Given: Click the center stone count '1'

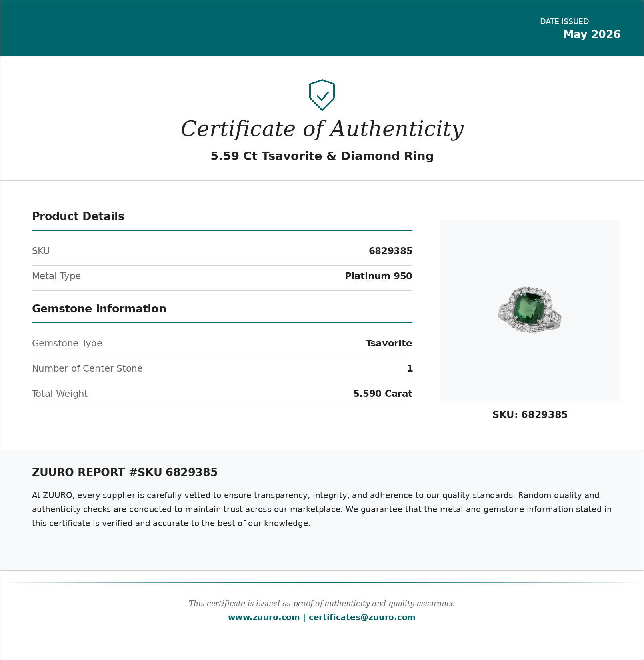Looking at the screenshot, I should (x=410, y=368).
